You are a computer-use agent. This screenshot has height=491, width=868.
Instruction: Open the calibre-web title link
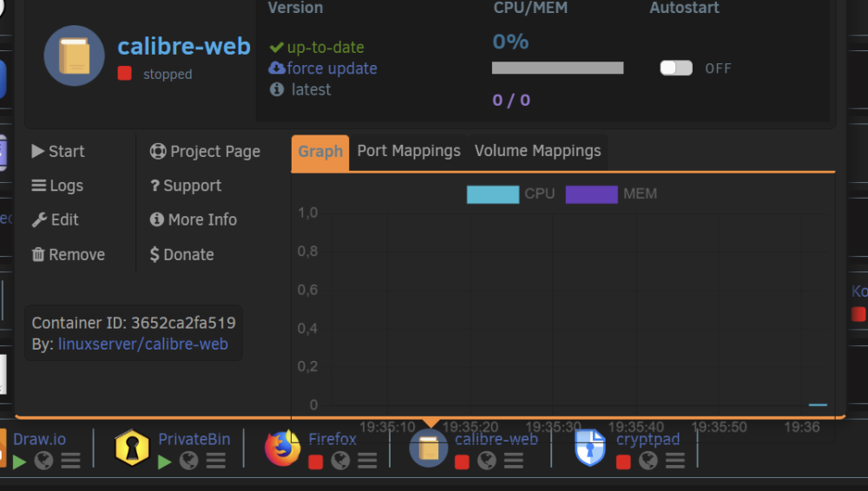(184, 46)
